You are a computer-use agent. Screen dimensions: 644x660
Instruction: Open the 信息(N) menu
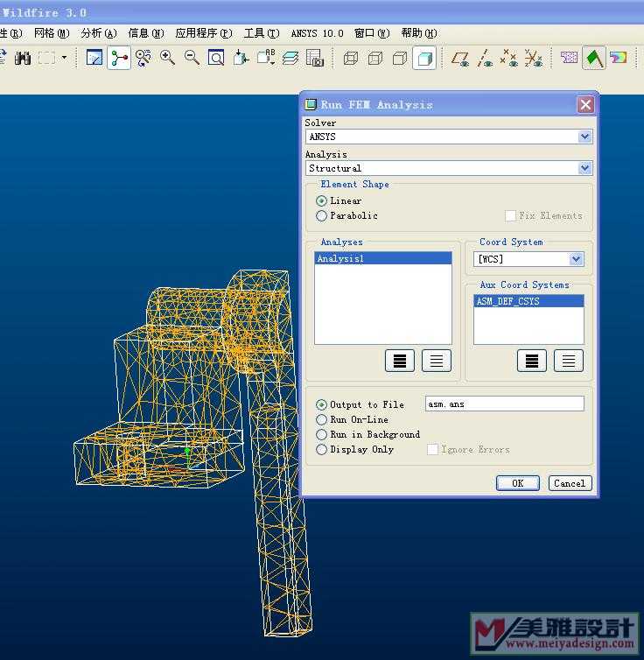coord(146,33)
